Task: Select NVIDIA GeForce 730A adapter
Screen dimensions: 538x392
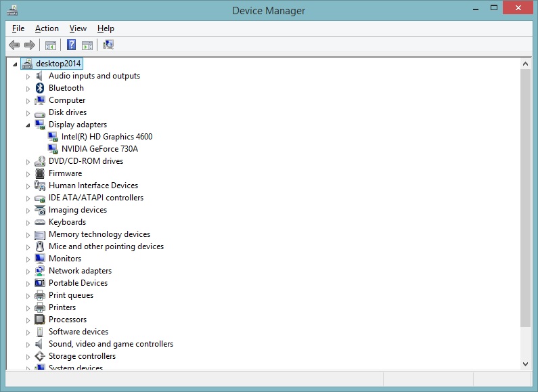Action: 99,149
